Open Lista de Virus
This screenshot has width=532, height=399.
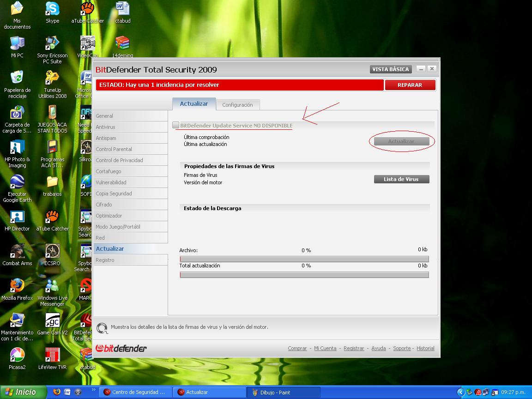tap(401, 179)
